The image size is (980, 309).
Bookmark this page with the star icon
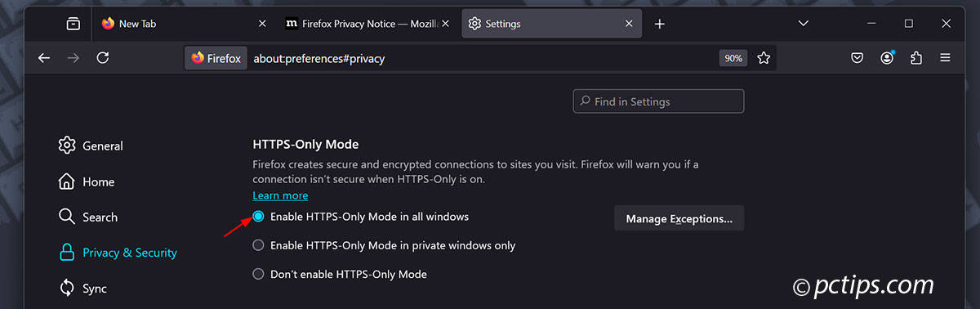coord(764,58)
